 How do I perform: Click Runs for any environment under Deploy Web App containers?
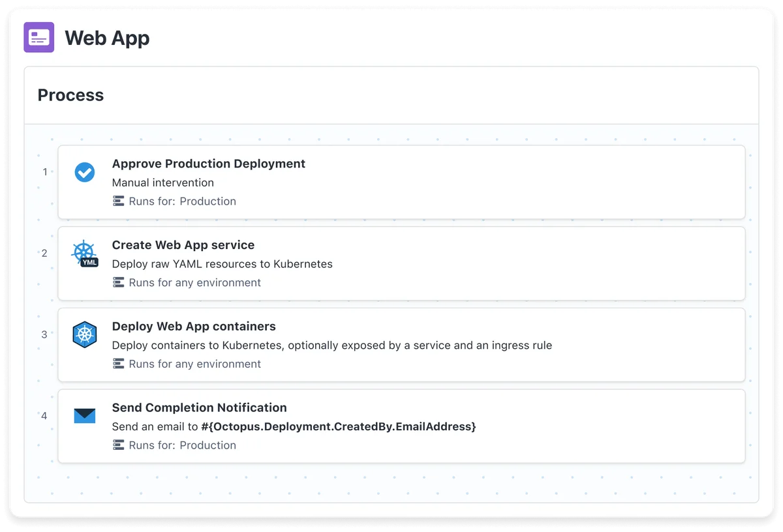click(x=195, y=364)
